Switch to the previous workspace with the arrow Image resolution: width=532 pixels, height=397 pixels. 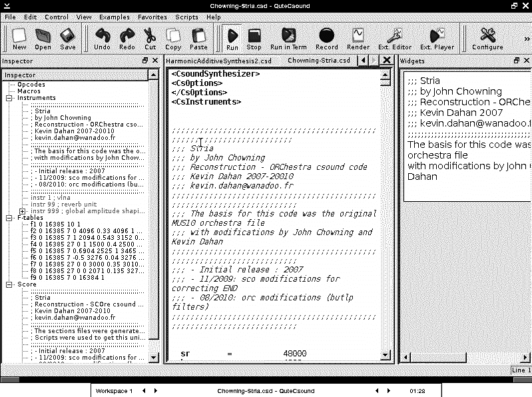click(x=144, y=391)
